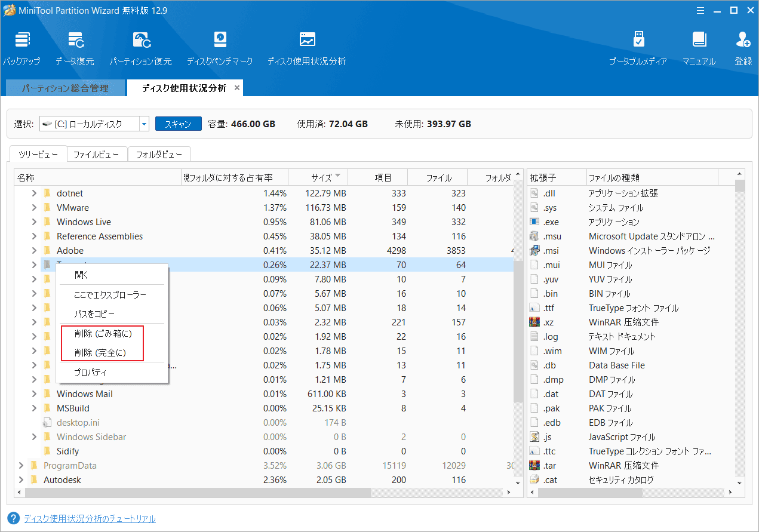759x532 pixels.
Task: Click the .js JavaScript file icon
Action: [x=534, y=437]
